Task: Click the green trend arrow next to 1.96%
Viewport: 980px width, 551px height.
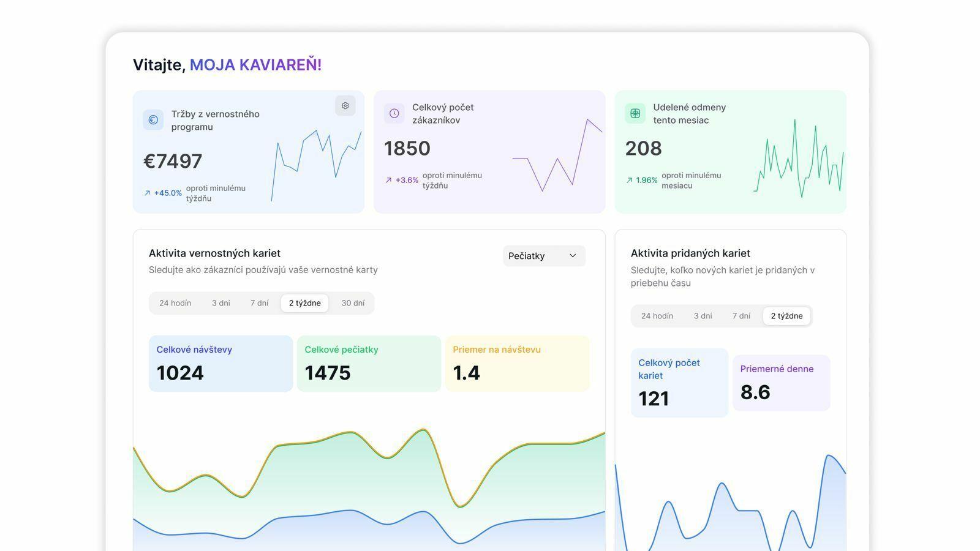Action: coord(629,180)
